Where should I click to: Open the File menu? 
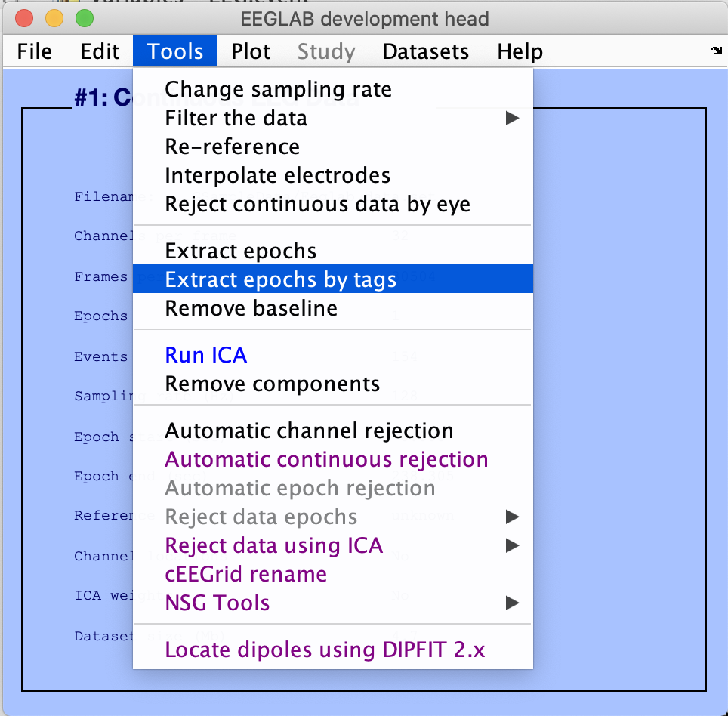click(34, 51)
